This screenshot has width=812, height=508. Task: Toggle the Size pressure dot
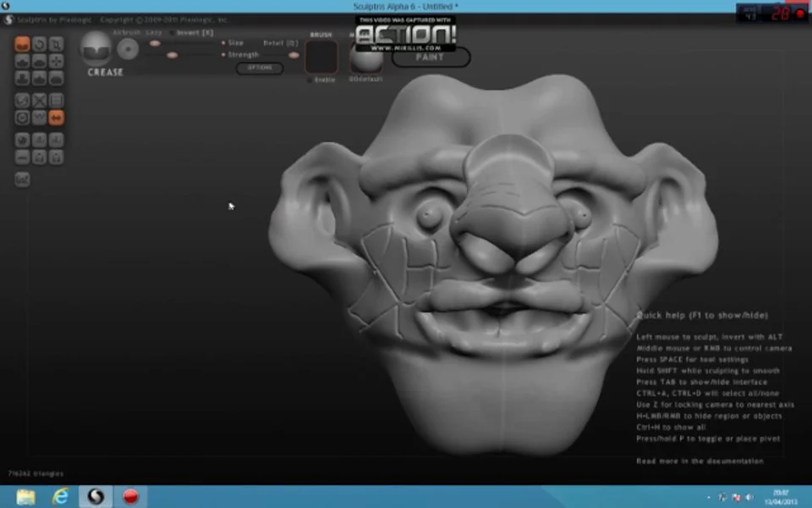pos(223,43)
